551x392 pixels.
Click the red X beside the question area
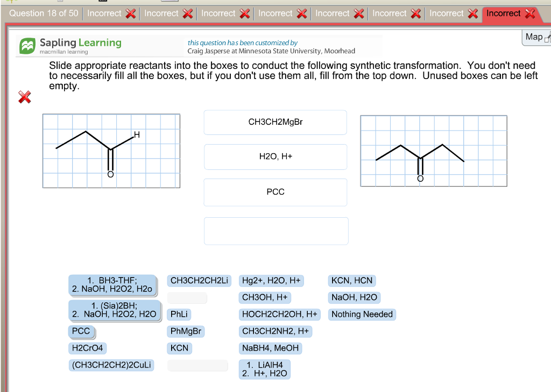pos(24,97)
